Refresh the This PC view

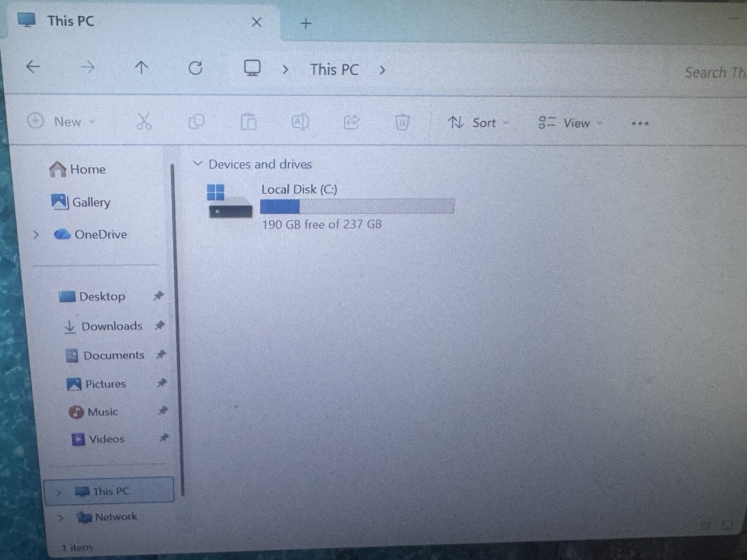pyautogui.click(x=195, y=69)
